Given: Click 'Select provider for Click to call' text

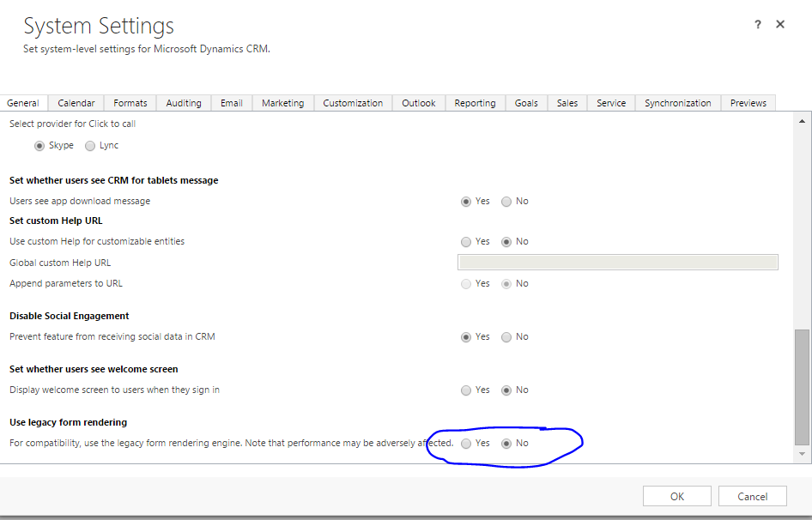Looking at the screenshot, I should coord(72,124).
